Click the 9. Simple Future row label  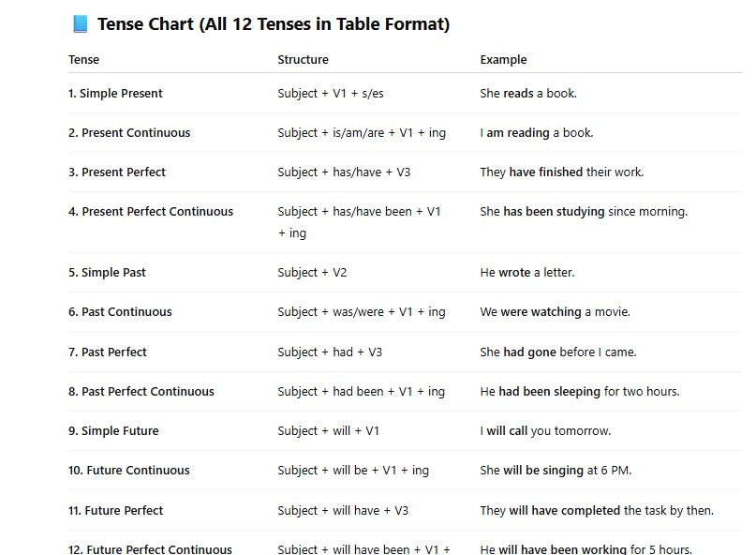(x=113, y=431)
